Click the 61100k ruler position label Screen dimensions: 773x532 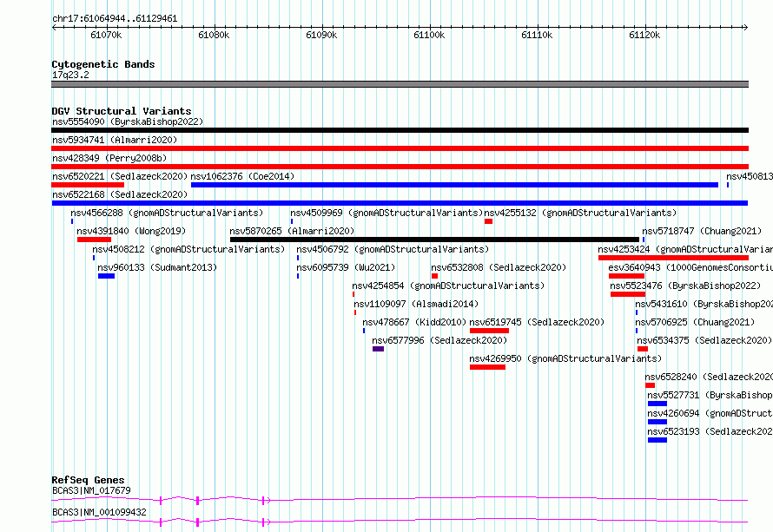pyautogui.click(x=429, y=35)
